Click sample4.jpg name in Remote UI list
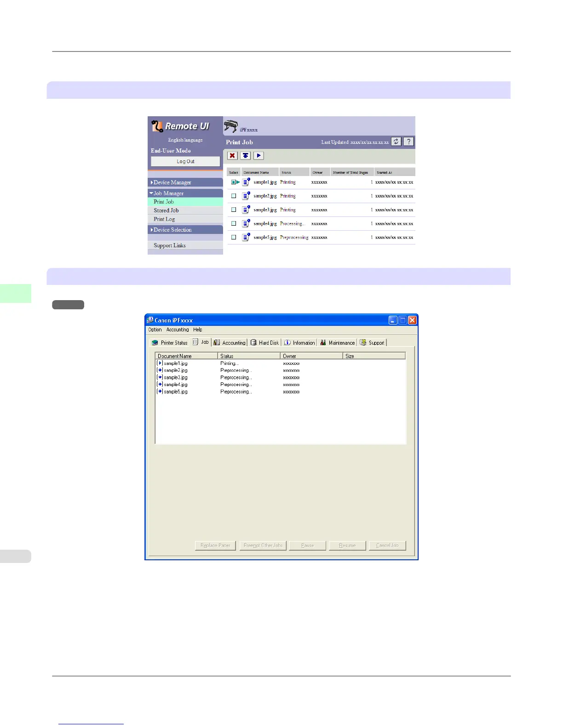Screen dimensions: 563x728 (x=265, y=223)
